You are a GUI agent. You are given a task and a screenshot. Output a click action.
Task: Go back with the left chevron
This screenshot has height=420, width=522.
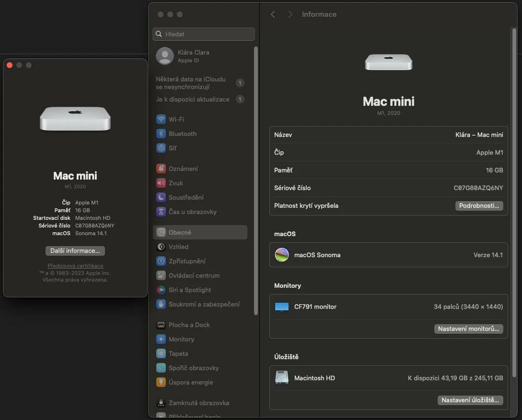(273, 14)
